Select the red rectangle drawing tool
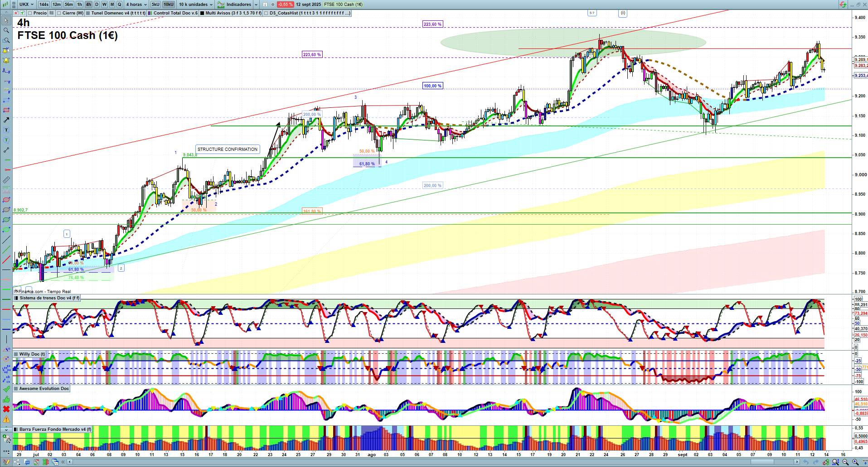Image resolution: width=868 pixels, height=467 pixels. coord(6,110)
